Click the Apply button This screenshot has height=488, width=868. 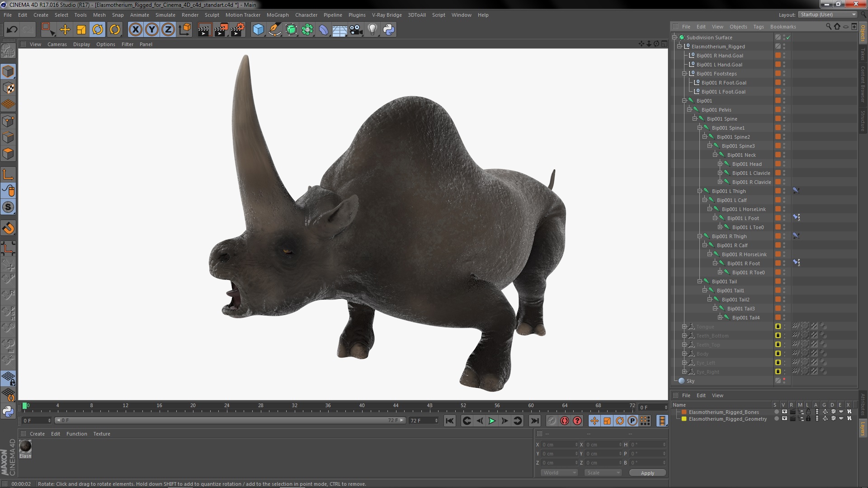(647, 473)
